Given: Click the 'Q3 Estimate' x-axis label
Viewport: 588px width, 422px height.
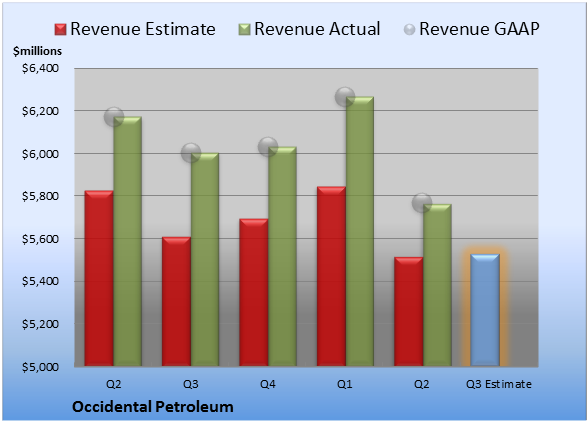Looking at the screenshot, I should coord(499,384).
